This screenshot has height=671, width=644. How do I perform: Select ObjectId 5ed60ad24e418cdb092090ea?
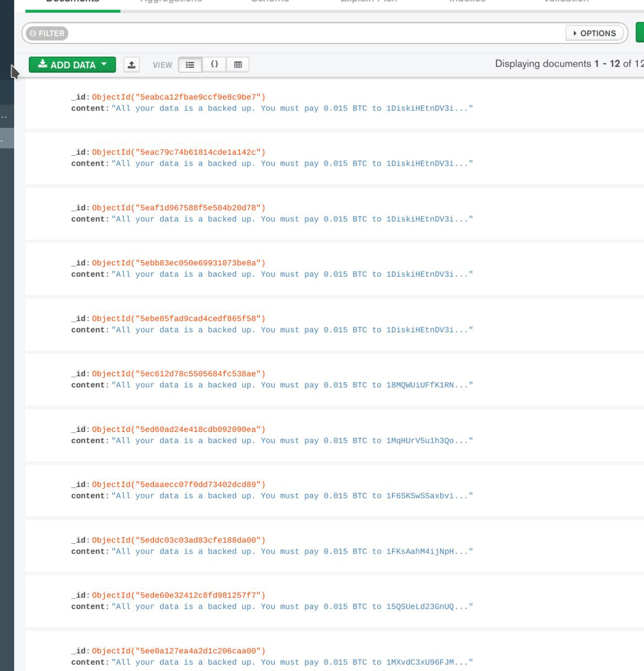(x=179, y=429)
